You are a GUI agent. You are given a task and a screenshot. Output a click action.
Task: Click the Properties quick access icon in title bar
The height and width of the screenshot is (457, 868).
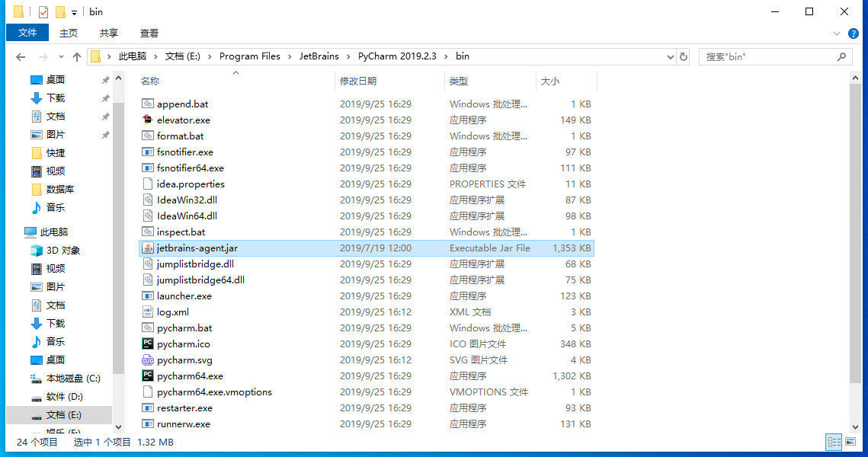[x=43, y=11]
